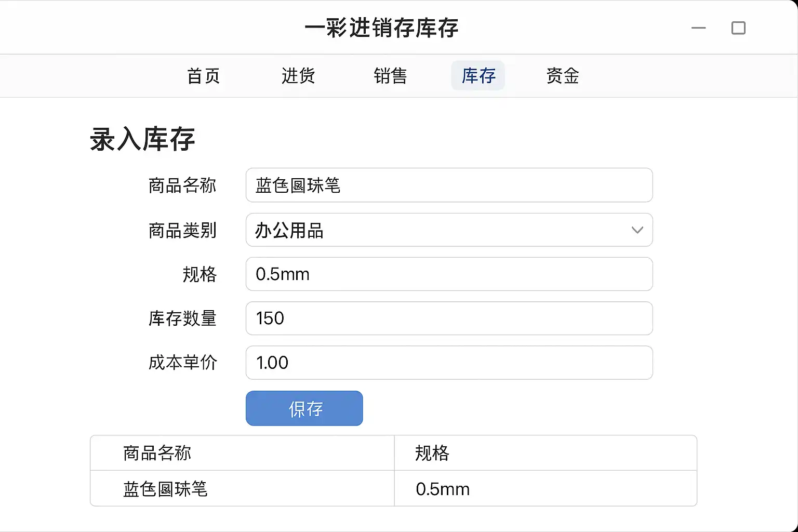
Task: Maximize the application window
Action: point(738,28)
